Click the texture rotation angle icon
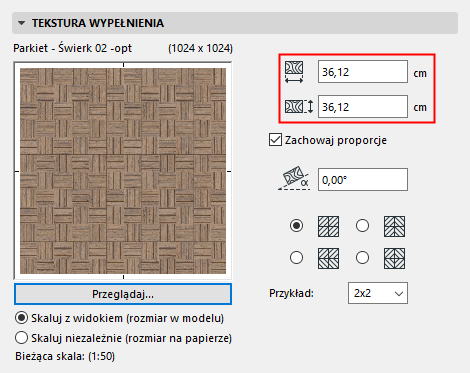Screen dimensions: 470x373 click(x=294, y=179)
